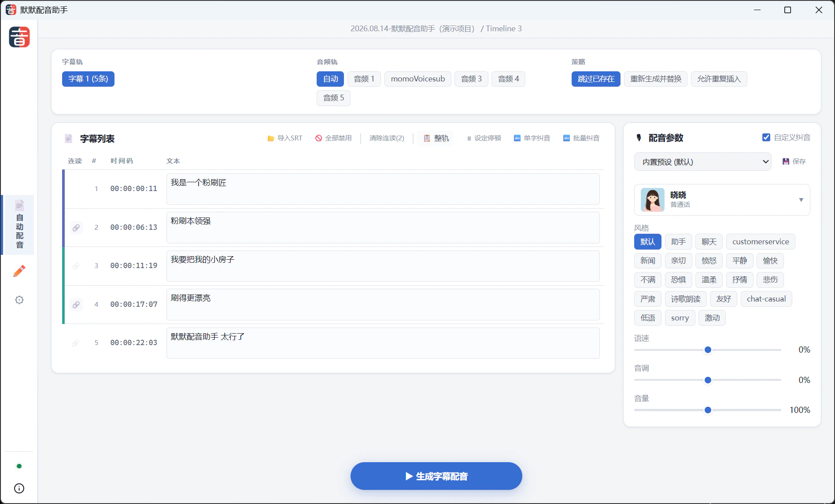The image size is (835, 504).
Task: Select the 助手 voice style
Action: (678, 242)
